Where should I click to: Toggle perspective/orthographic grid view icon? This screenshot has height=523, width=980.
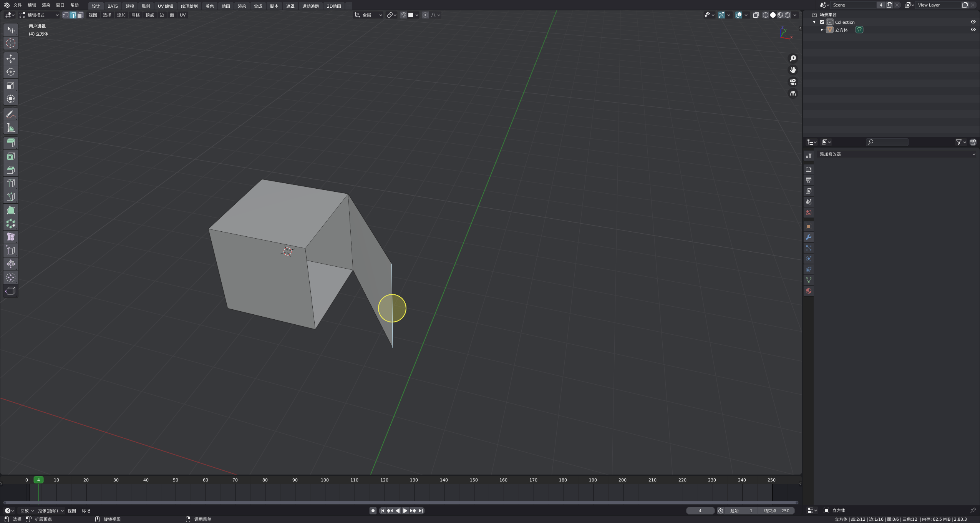coord(793,94)
